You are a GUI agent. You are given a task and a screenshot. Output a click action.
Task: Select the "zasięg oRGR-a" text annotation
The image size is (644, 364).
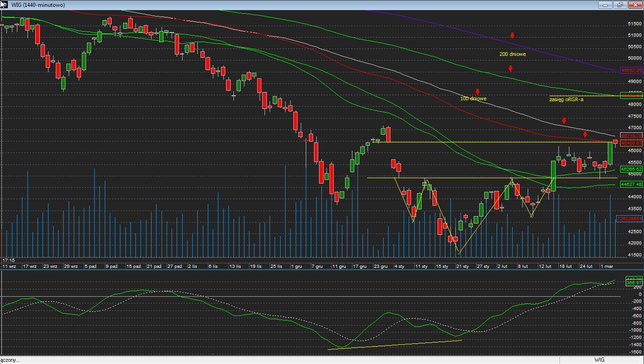[566, 98]
